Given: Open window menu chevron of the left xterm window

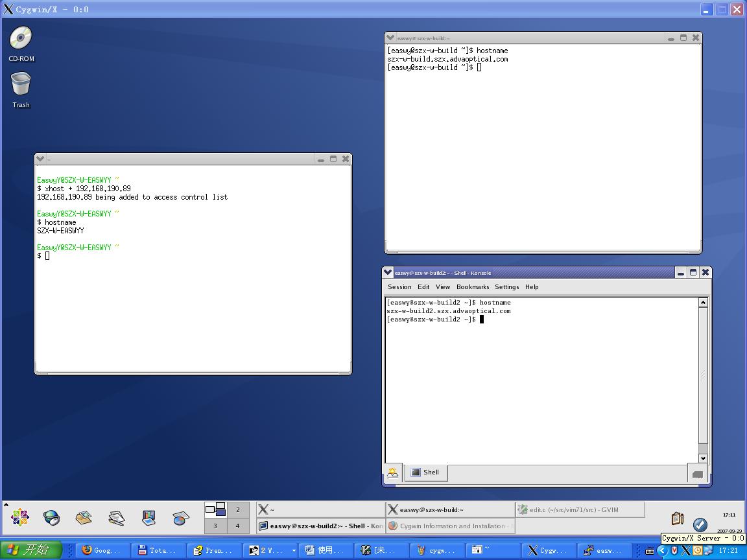Looking at the screenshot, I should tap(40, 158).
